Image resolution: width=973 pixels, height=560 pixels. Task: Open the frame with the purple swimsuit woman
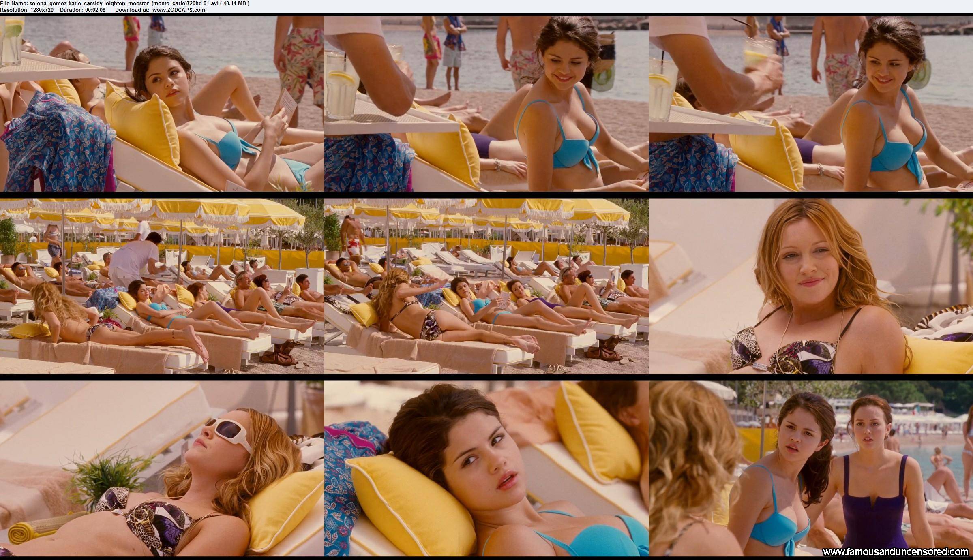pos(811,468)
